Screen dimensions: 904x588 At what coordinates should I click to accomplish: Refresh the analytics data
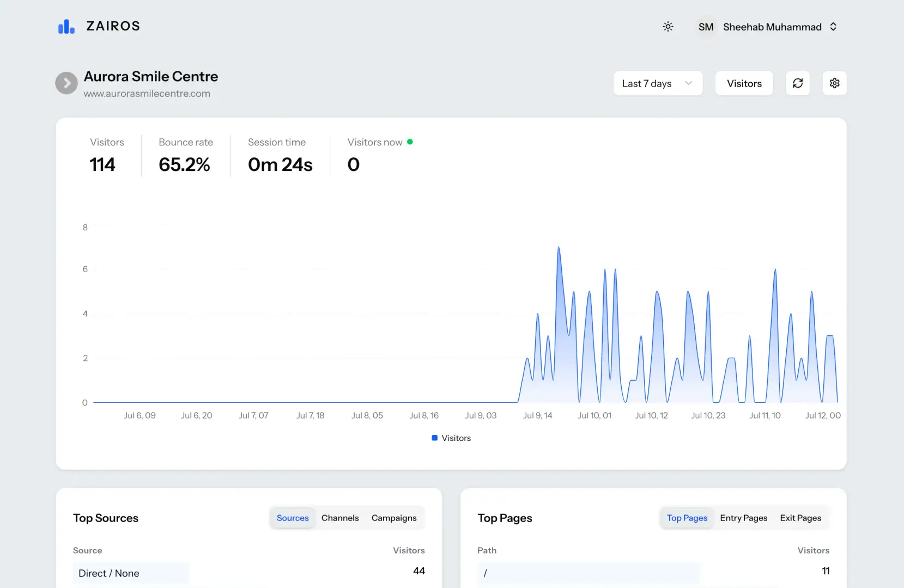tap(798, 83)
